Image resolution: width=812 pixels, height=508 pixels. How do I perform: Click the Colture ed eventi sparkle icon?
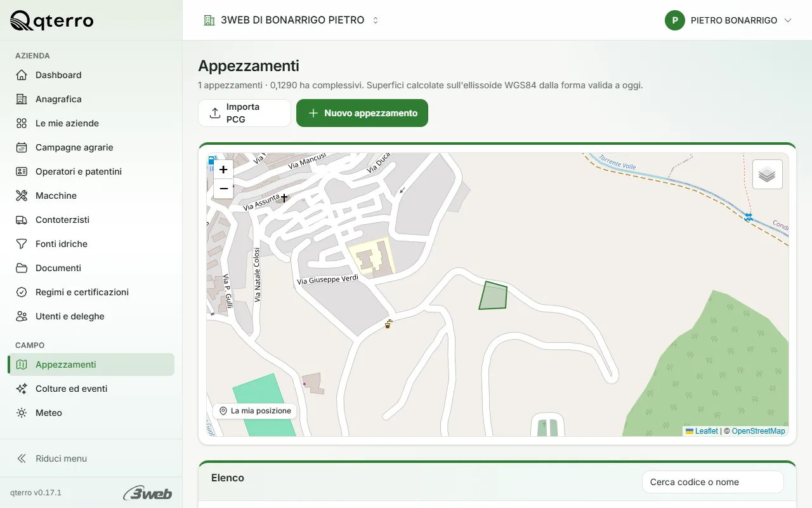22,389
